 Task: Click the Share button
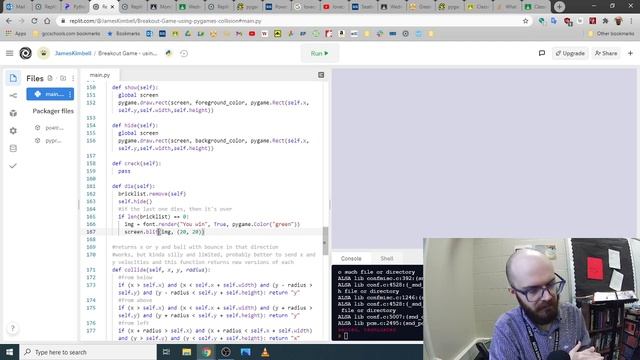(x=606, y=53)
